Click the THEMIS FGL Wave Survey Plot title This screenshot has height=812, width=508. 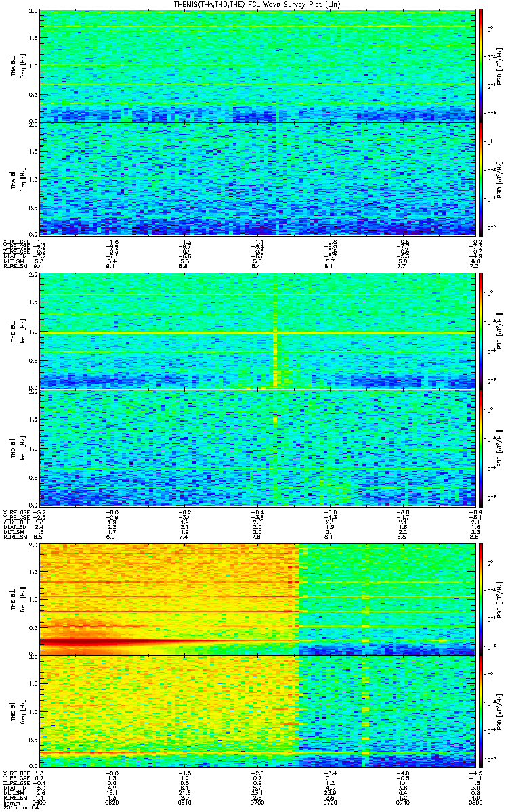(257, 5)
